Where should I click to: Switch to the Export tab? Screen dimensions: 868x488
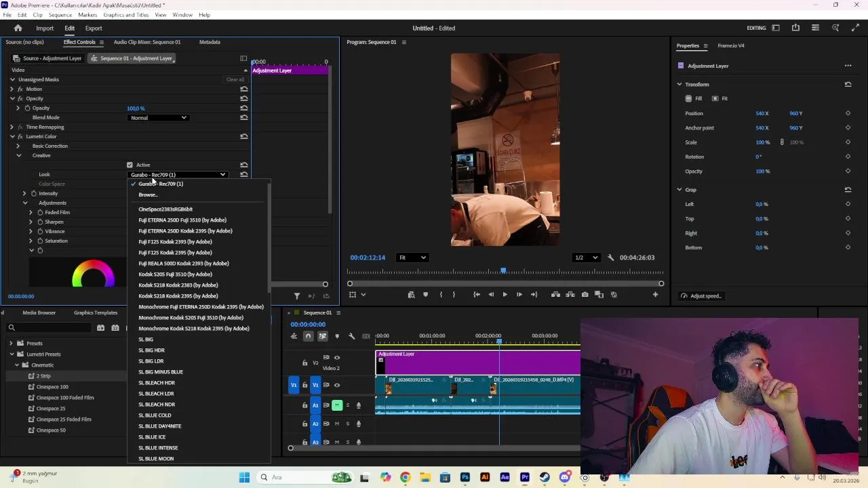click(94, 28)
